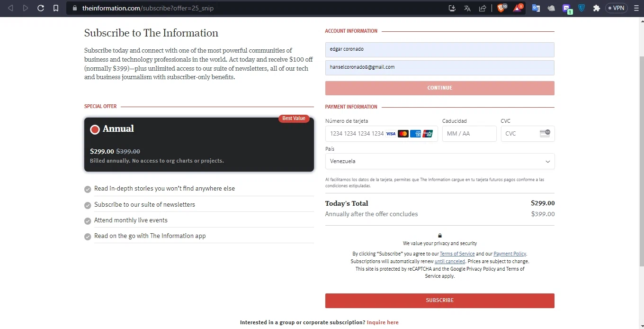
Task: Click the CVC card hint icon
Action: point(545,133)
